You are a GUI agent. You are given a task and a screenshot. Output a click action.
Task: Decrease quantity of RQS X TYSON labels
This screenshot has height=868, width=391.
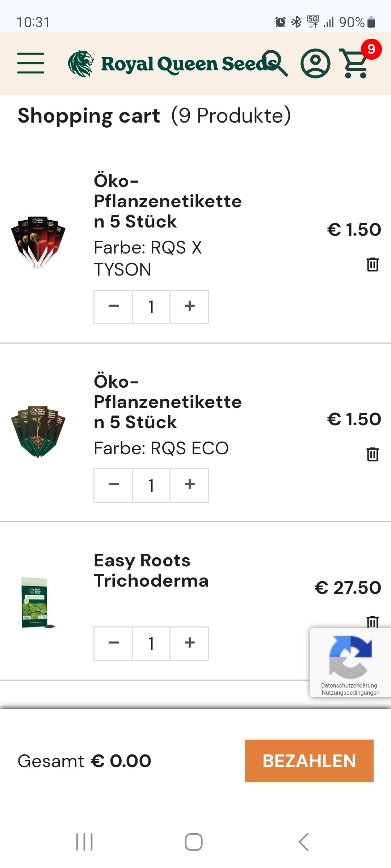pos(114,306)
